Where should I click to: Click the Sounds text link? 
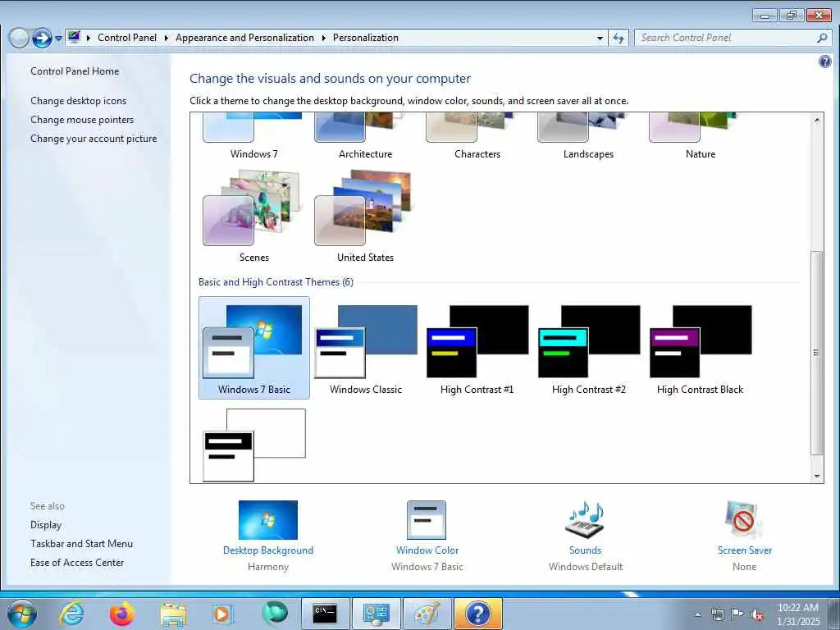[585, 550]
